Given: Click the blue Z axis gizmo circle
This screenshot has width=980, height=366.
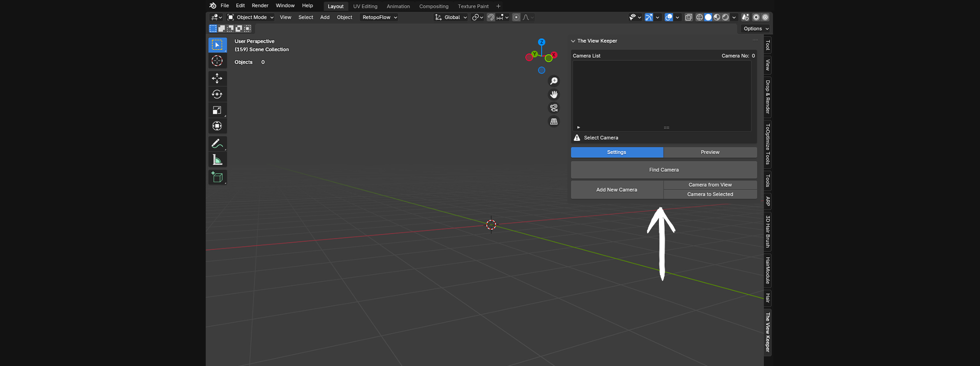Looking at the screenshot, I should point(542,42).
